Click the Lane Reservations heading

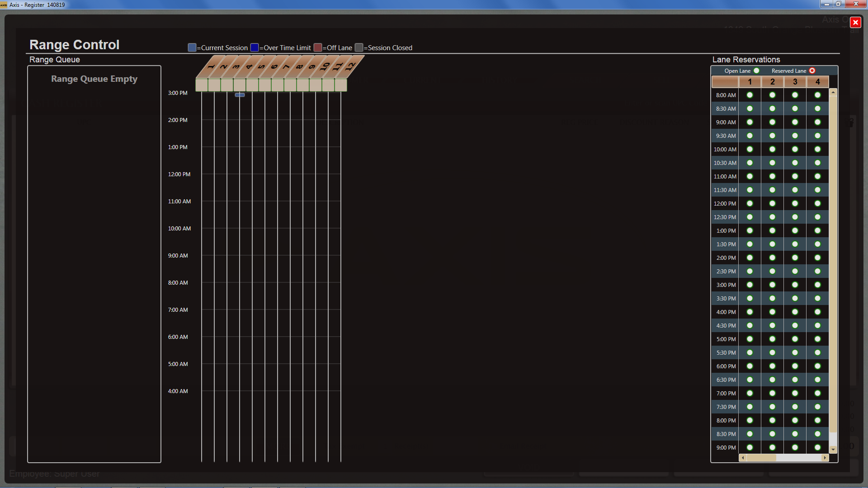point(746,60)
